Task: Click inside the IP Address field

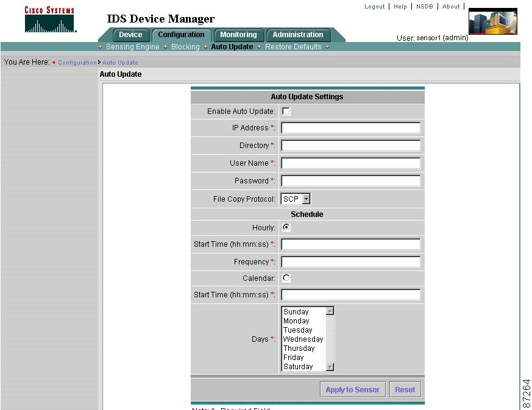Action: pos(350,127)
